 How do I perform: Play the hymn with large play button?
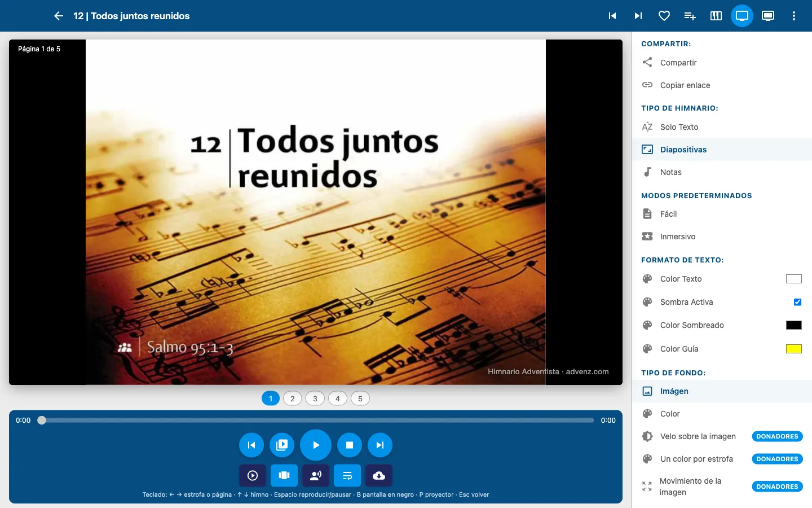coord(316,445)
